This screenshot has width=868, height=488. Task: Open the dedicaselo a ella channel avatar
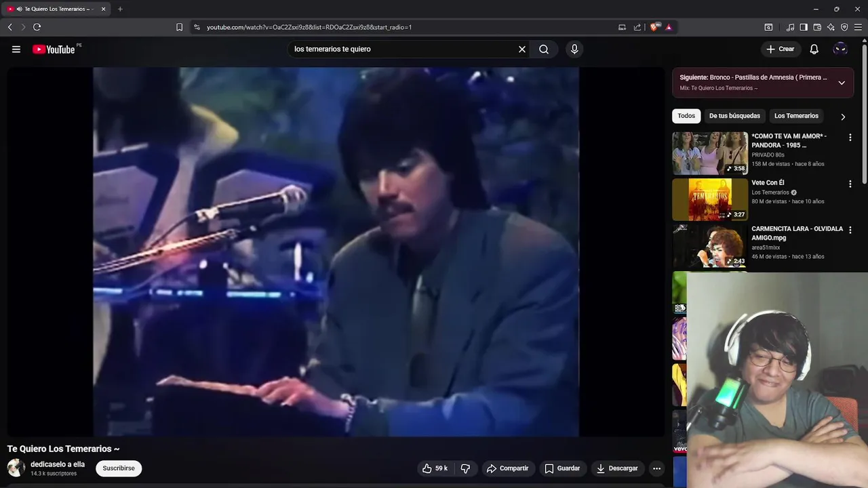click(16, 468)
